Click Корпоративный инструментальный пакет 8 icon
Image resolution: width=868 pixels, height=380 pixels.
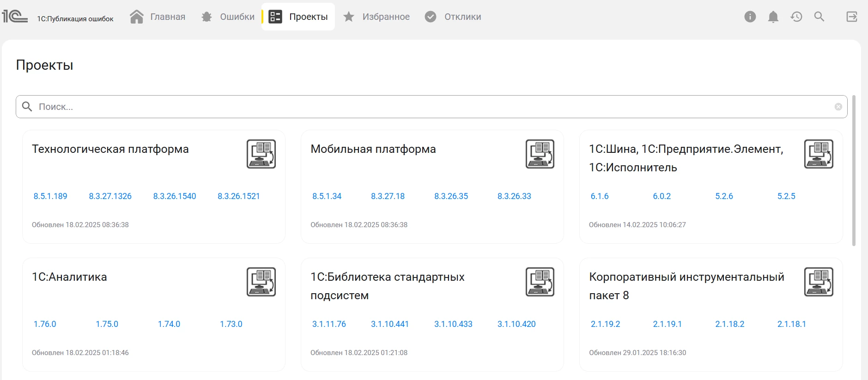(819, 282)
